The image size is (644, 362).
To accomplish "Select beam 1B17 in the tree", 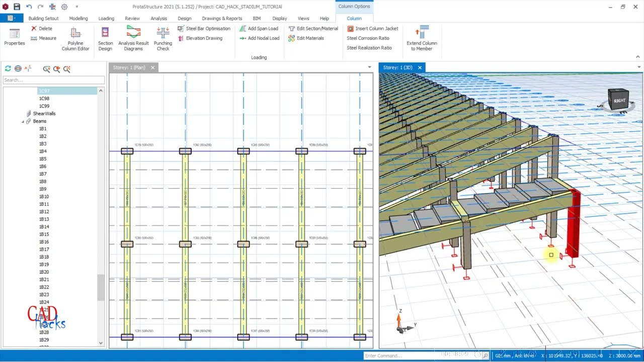I will click(44, 249).
